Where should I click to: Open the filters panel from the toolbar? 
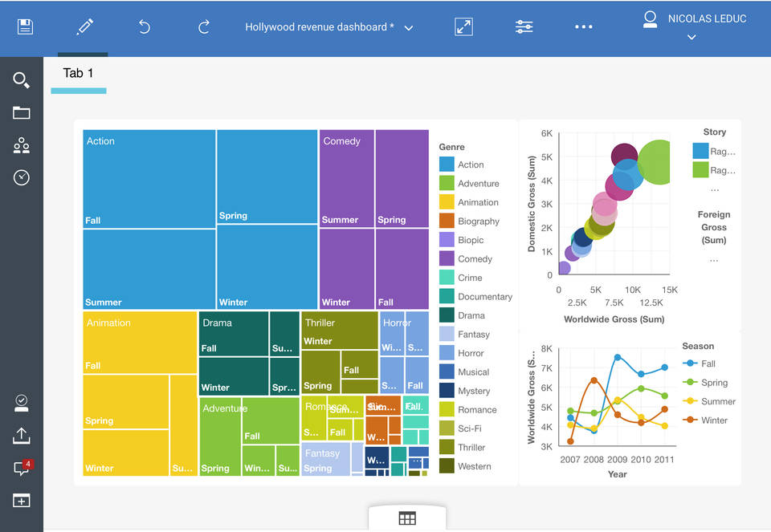pyautogui.click(x=524, y=26)
